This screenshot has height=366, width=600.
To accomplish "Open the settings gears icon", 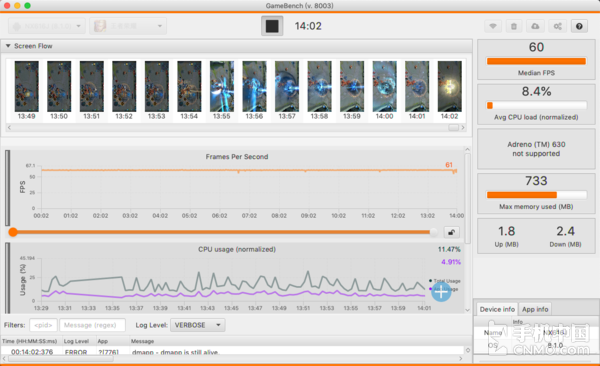I will [558, 26].
